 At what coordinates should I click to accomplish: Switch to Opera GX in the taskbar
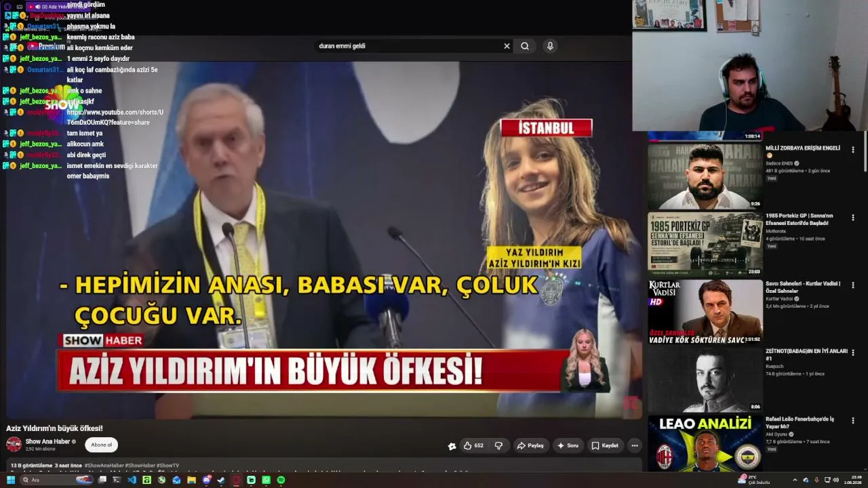click(237, 480)
